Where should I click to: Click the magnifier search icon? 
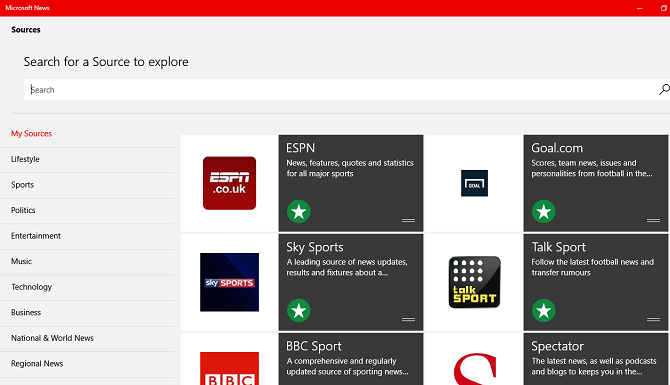point(664,89)
